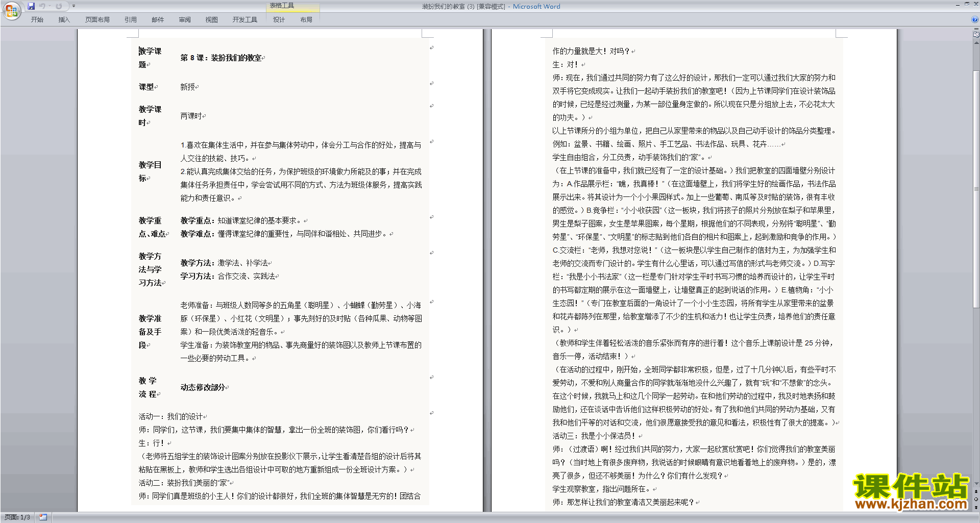Switch to the 开始 ribbon tab
The height and width of the screenshot is (523, 980).
(37, 19)
